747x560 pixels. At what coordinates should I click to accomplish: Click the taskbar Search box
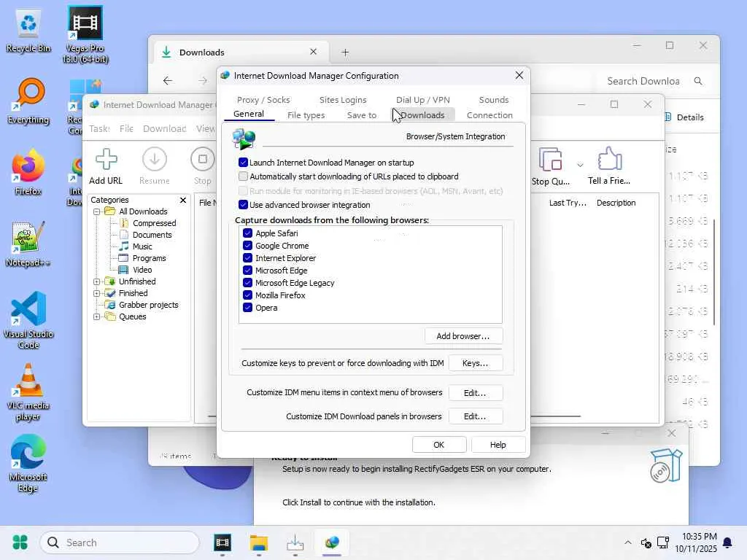click(119, 542)
